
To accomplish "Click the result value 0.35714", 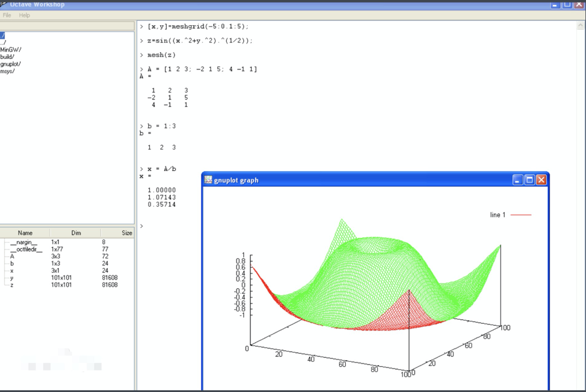I will coord(162,205).
